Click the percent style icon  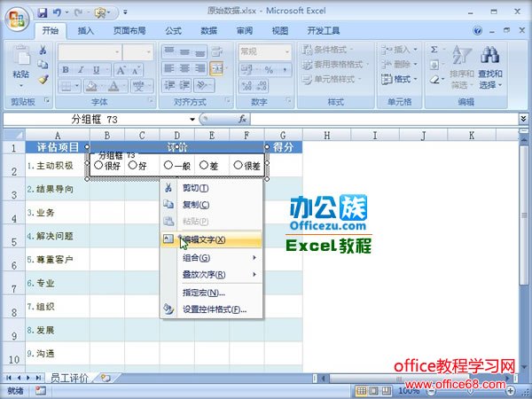coord(269,70)
